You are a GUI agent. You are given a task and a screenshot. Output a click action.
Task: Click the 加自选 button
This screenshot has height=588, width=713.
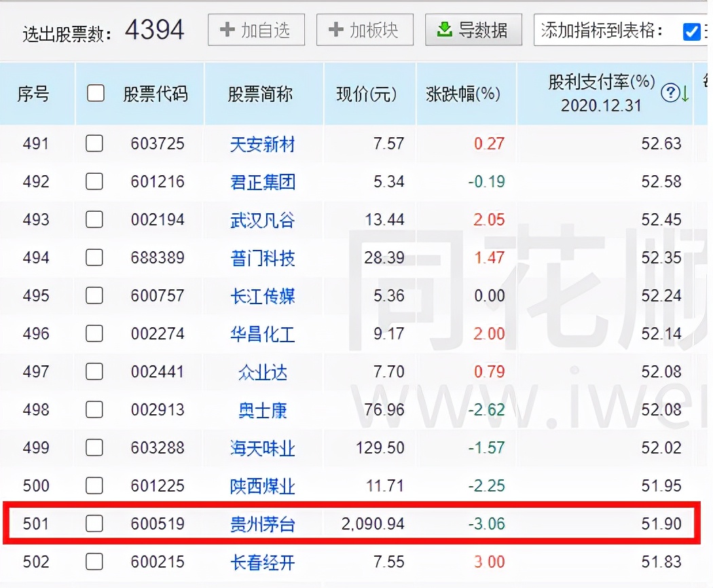tap(256, 29)
